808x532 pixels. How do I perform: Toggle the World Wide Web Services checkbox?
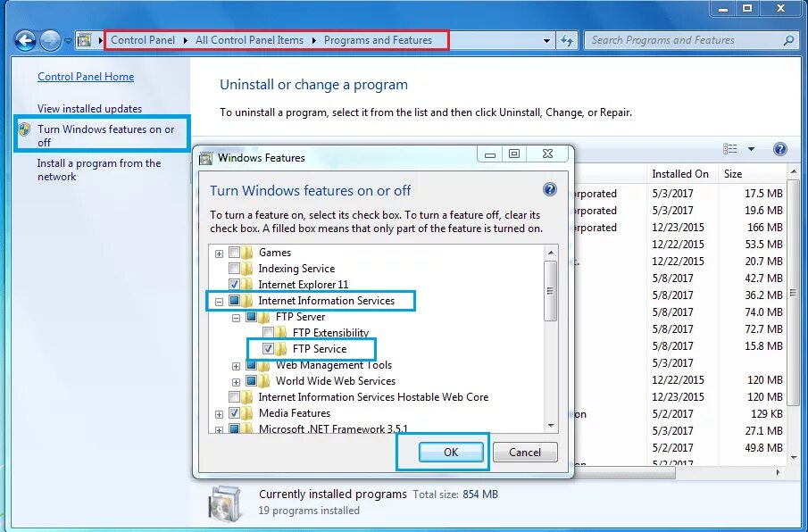[251, 380]
